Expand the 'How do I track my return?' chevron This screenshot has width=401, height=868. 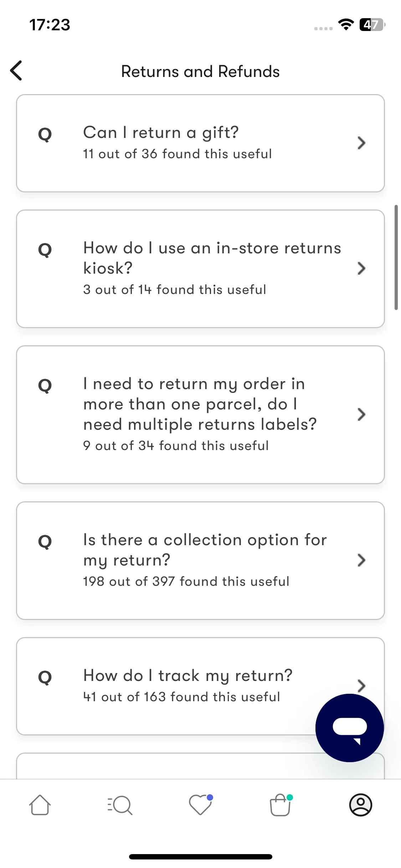[361, 686]
